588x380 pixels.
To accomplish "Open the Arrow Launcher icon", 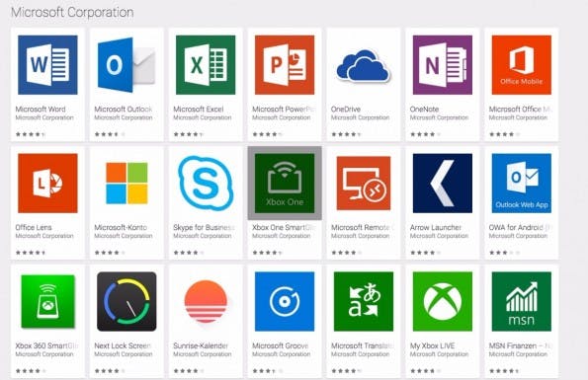I will 443,183.
